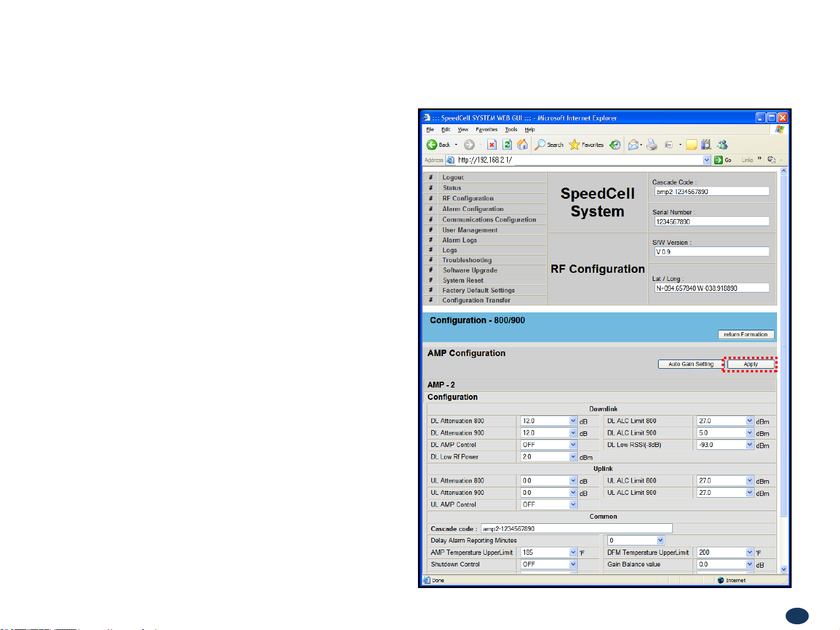Viewport: 840px width, 630px height.
Task: Click the Edit document icon
Action: (x=669, y=145)
